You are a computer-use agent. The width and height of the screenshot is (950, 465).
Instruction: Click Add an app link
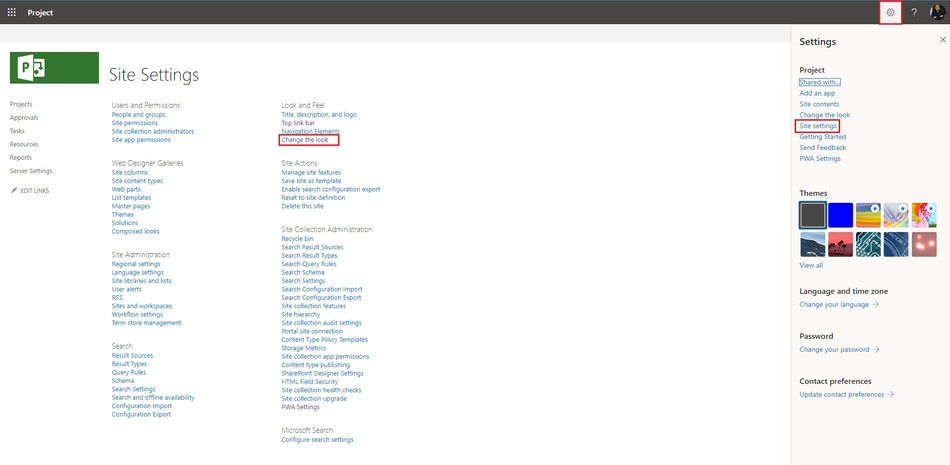(x=817, y=93)
